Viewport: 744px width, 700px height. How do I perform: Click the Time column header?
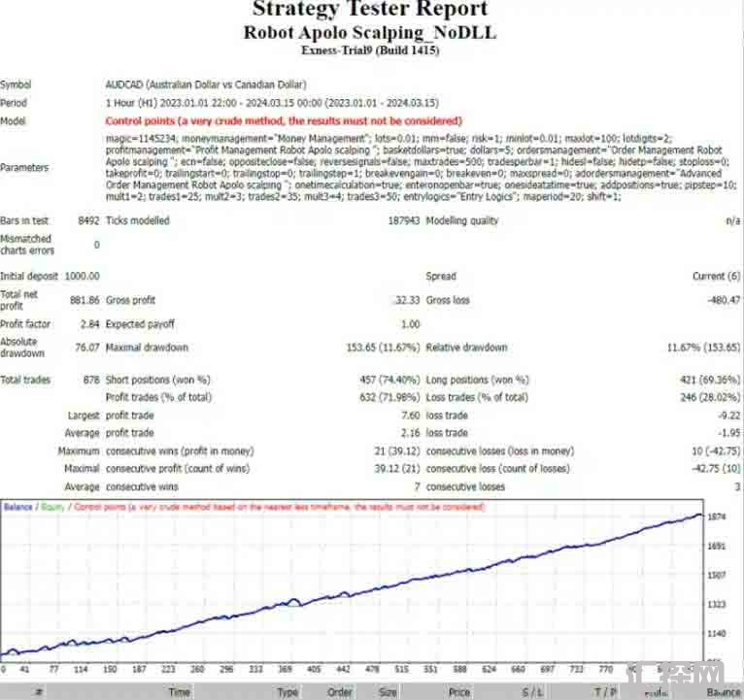(180, 692)
